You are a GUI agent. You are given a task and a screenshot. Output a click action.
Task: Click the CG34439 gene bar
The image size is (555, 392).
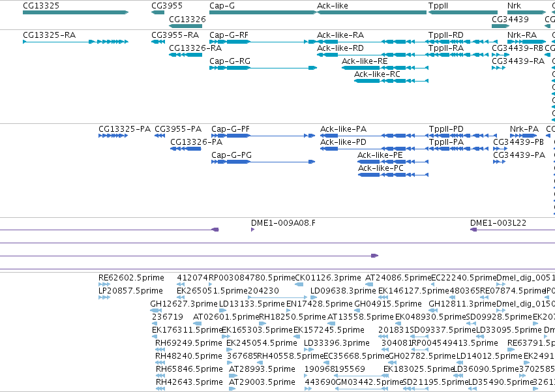[x=500, y=26]
